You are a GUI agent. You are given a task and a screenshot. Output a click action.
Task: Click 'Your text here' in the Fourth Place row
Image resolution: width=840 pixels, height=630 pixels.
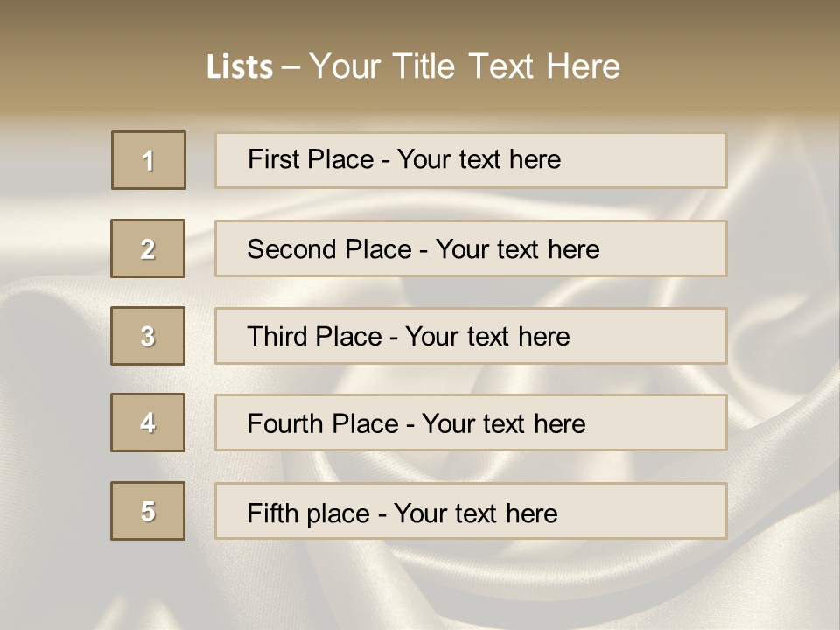(503, 424)
